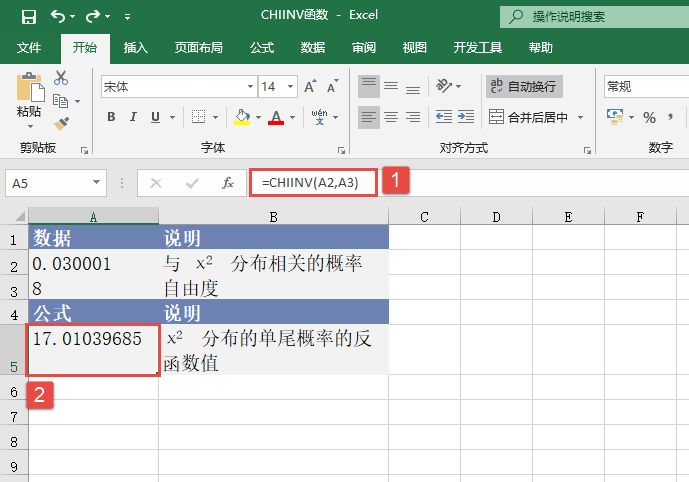Switch to the 插入 ribbon tab
This screenshot has width=689, height=482.
135,47
